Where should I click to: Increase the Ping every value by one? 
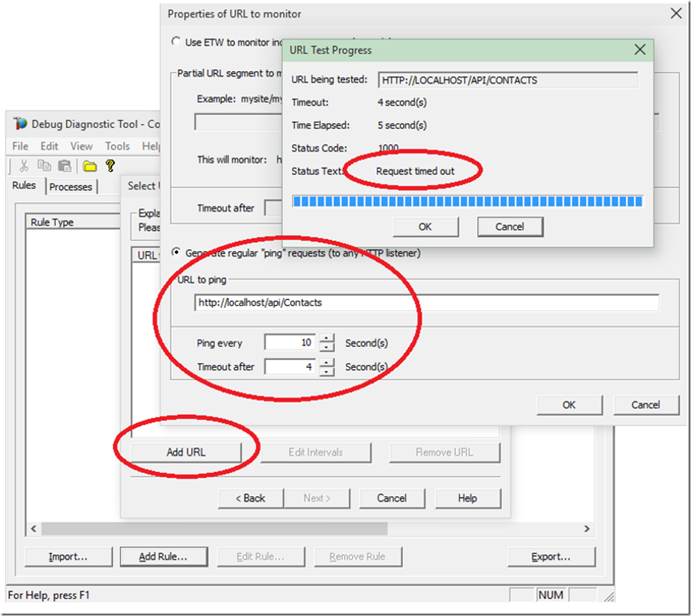pyautogui.click(x=326, y=338)
